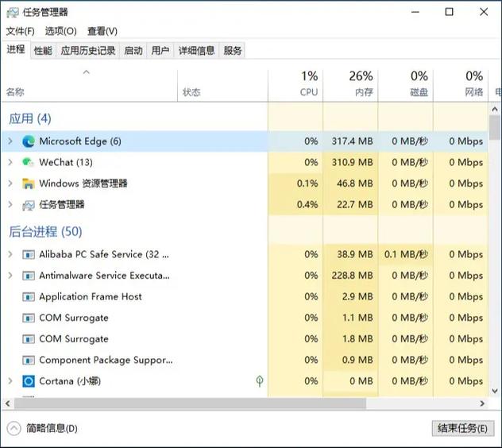
Task: Switch to the 性能 tab
Action: [43, 51]
